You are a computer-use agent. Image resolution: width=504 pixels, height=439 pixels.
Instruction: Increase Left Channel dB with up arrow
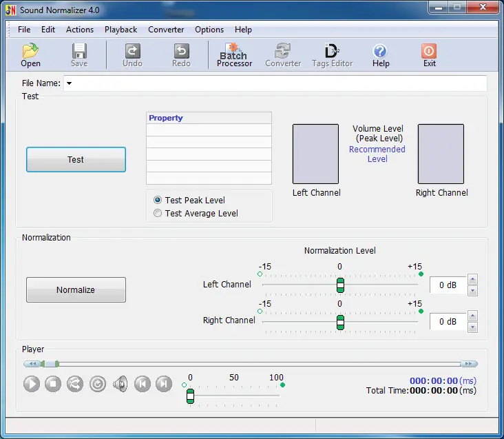coord(472,279)
